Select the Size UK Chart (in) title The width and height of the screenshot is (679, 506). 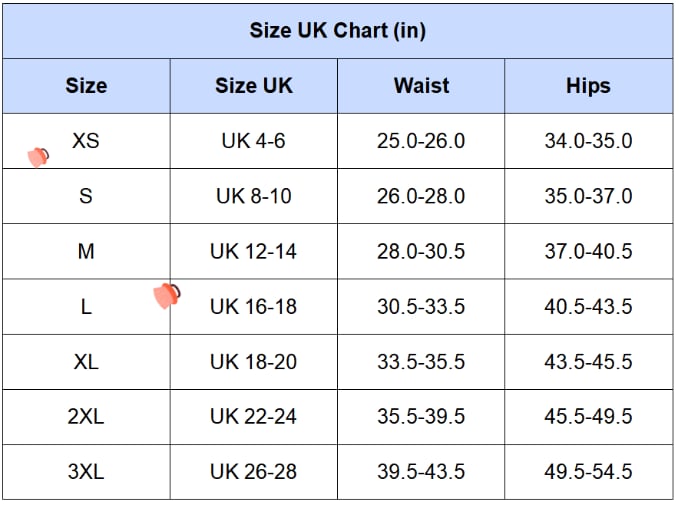338,31
